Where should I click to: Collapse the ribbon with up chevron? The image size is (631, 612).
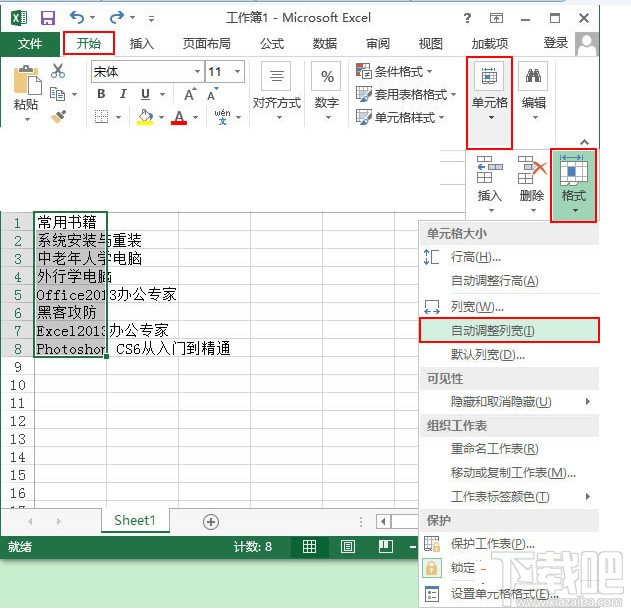pyautogui.click(x=584, y=142)
